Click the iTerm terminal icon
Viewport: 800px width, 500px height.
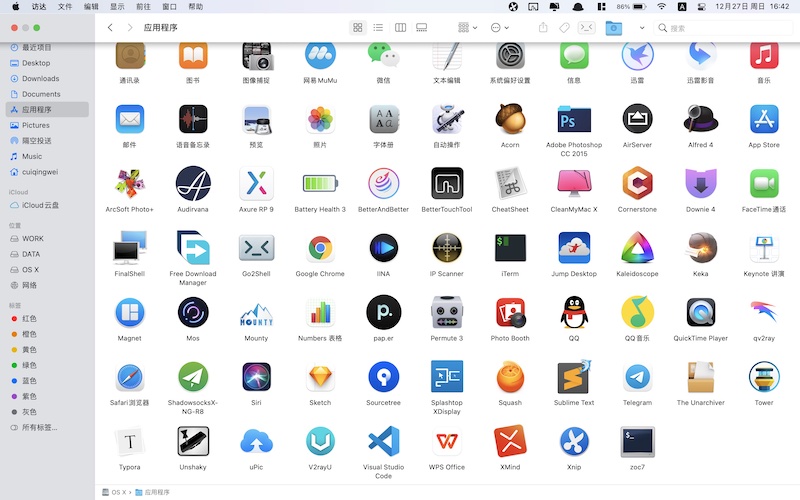[510, 248]
